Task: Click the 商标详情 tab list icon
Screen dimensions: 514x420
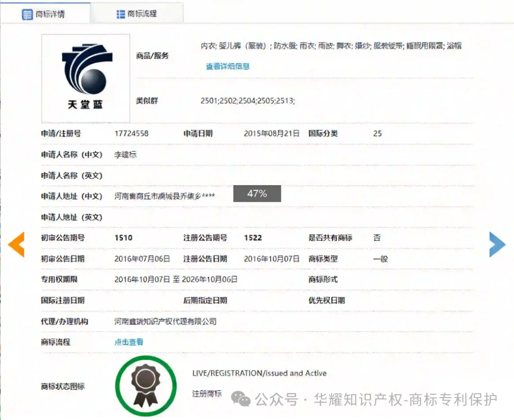Action: (27, 14)
